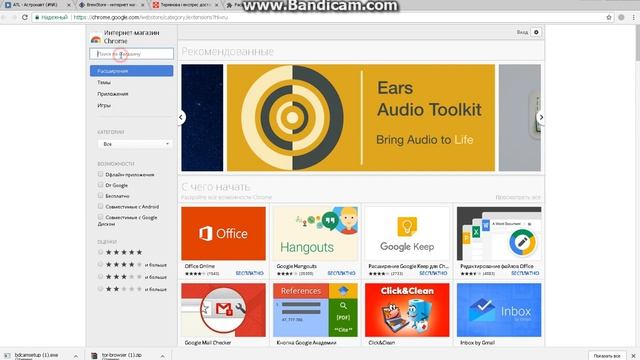Viewport: 640px width, 360px height.
Task: Open the Ears Audio Toolkit banner
Action: point(361,118)
